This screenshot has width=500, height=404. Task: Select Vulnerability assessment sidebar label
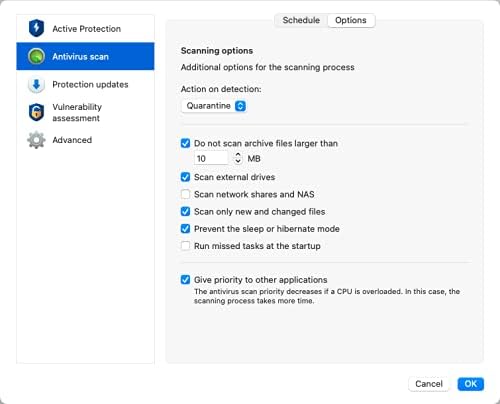[x=77, y=112]
